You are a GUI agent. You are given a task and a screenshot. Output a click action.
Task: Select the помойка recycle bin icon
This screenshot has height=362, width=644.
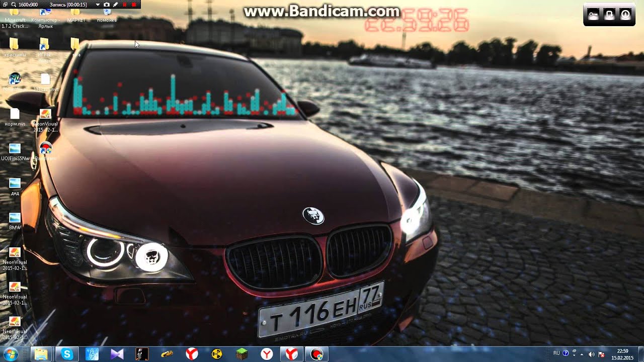coord(107,16)
